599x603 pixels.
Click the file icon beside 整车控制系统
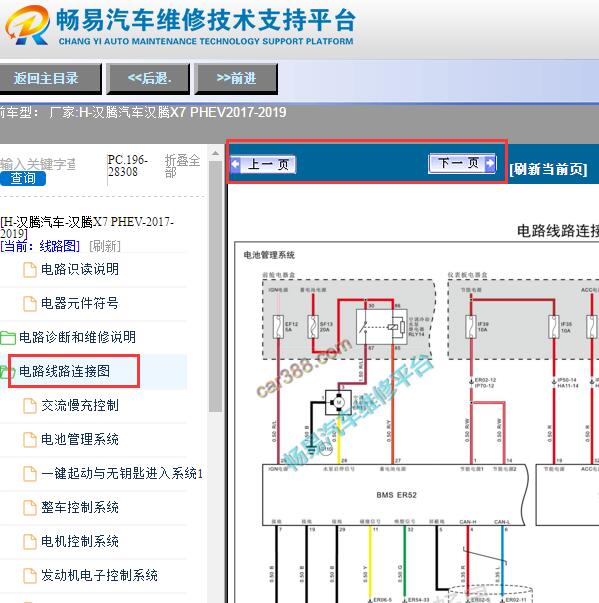pos(30,508)
